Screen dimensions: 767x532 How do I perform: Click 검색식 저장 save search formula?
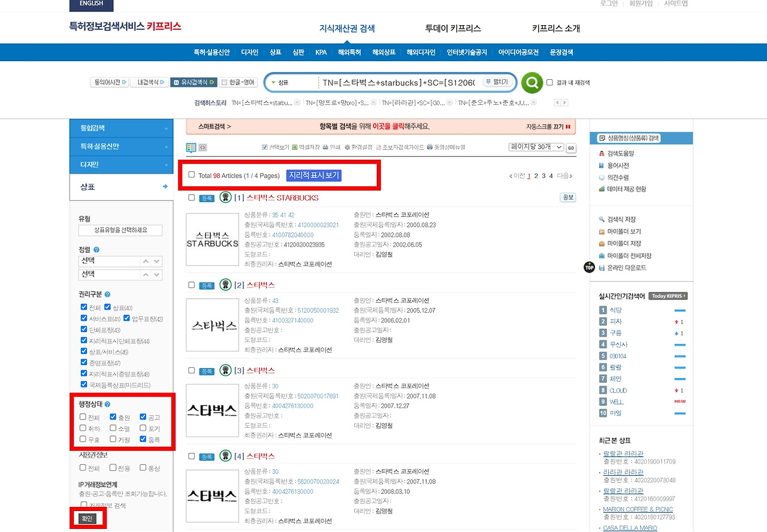(617, 219)
